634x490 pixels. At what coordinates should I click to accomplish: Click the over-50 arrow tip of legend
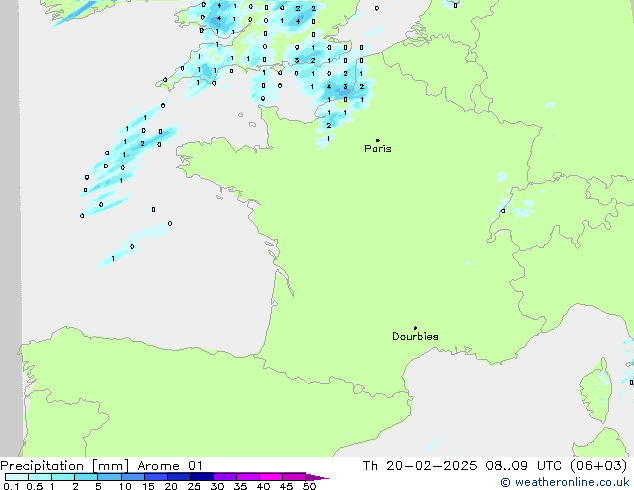coord(317,477)
